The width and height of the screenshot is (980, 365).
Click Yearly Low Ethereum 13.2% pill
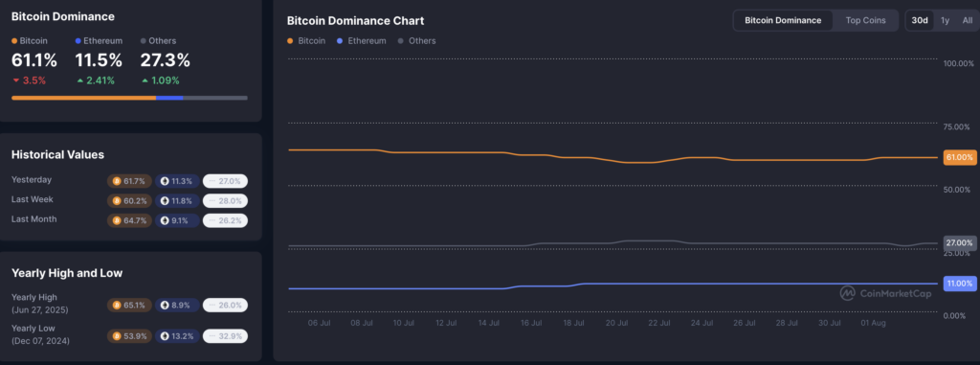pyautogui.click(x=177, y=336)
